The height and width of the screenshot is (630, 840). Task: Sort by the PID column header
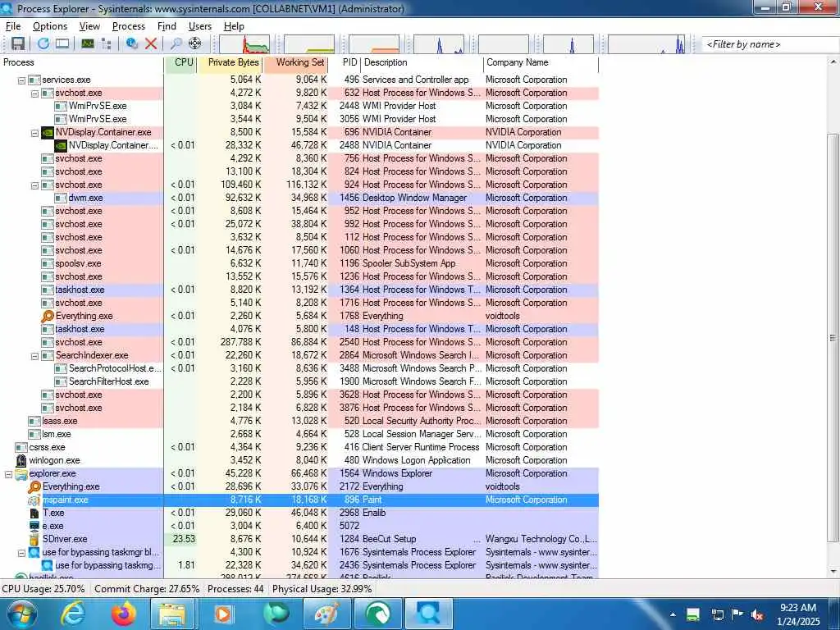[x=345, y=62]
